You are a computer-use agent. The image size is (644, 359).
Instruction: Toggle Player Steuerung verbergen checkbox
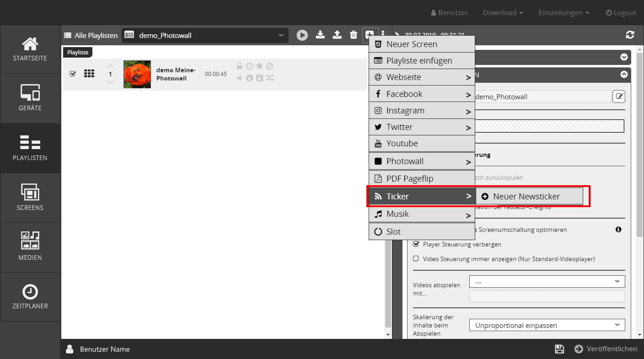click(416, 244)
